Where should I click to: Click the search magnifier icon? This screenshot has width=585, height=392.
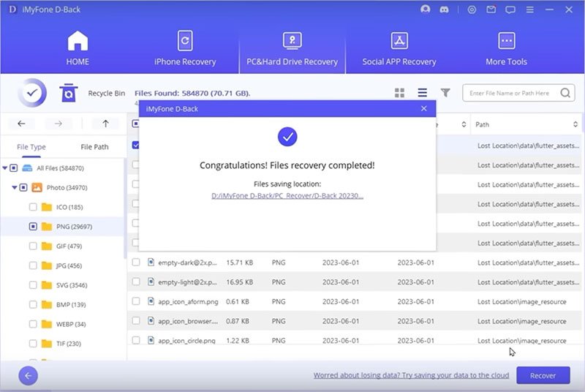(x=565, y=92)
